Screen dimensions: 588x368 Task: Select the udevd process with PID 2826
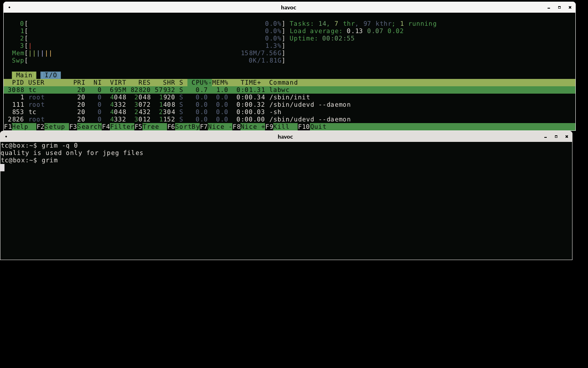click(290, 119)
